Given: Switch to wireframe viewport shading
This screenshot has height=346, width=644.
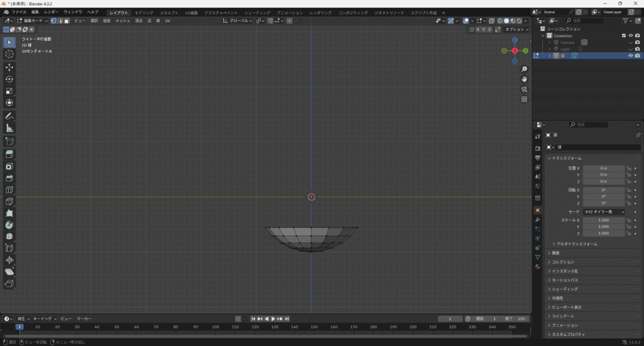Looking at the screenshot, I should tap(500, 21).
